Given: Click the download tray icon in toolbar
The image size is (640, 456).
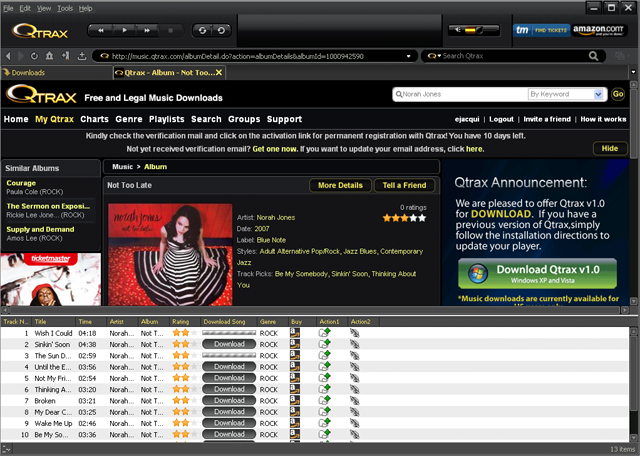Looking at the screenshot, I should 82,56.
